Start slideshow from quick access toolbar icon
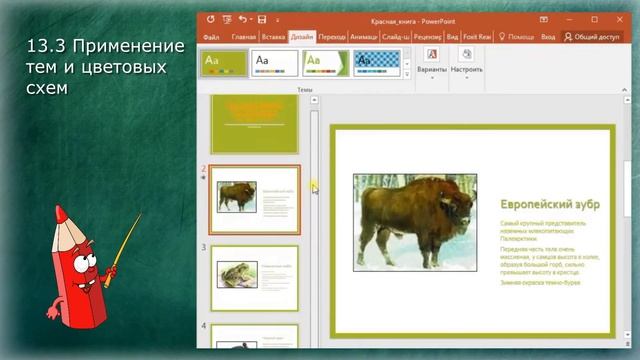The image size is (640, 360). [227, 20]
